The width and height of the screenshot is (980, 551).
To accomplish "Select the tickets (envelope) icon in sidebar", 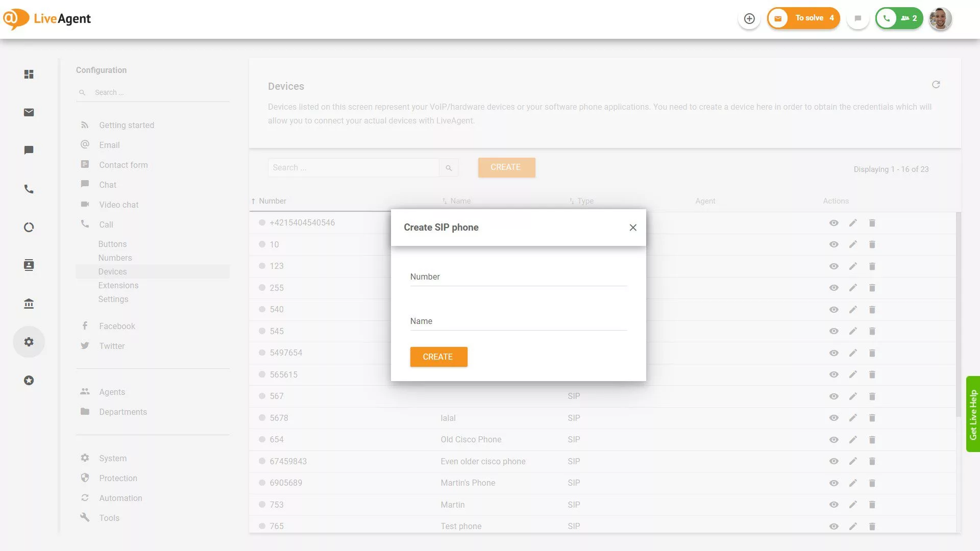I will (29, 112).
